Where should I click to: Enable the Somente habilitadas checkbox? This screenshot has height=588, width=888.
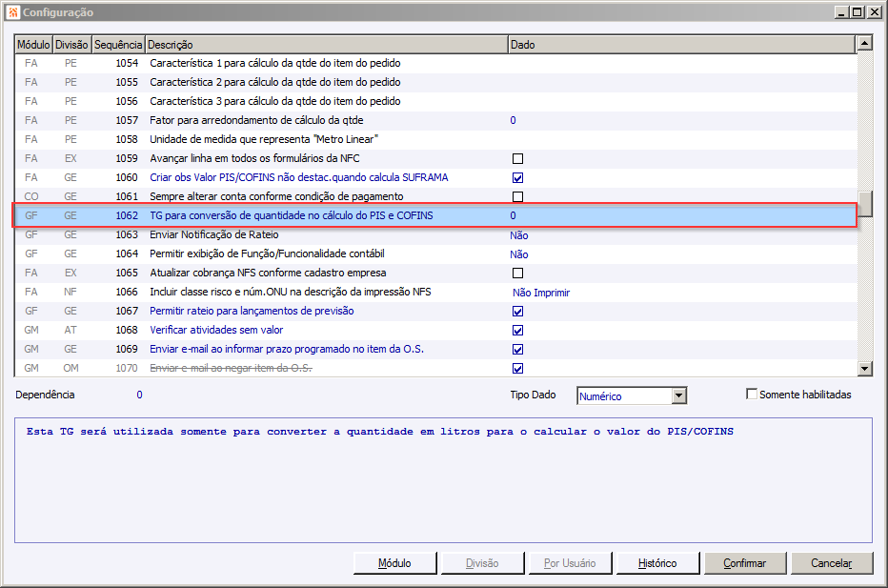coord(752,394)
